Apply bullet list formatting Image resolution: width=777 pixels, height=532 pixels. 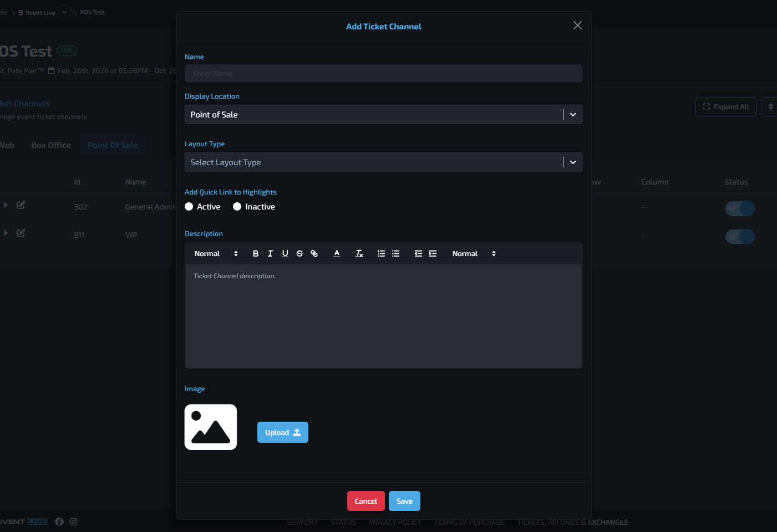point(395,254)
